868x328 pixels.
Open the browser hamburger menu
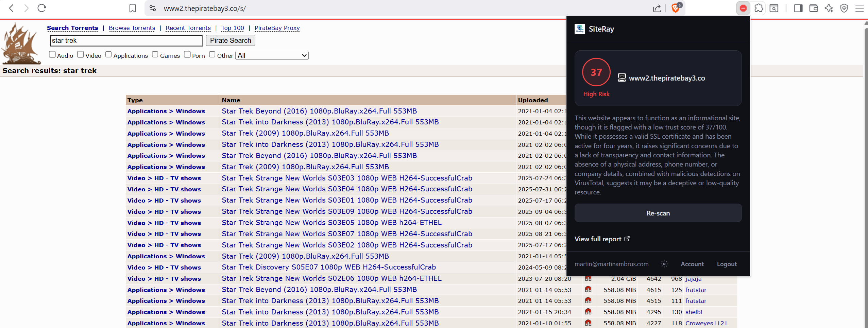[x=860, y=8]
